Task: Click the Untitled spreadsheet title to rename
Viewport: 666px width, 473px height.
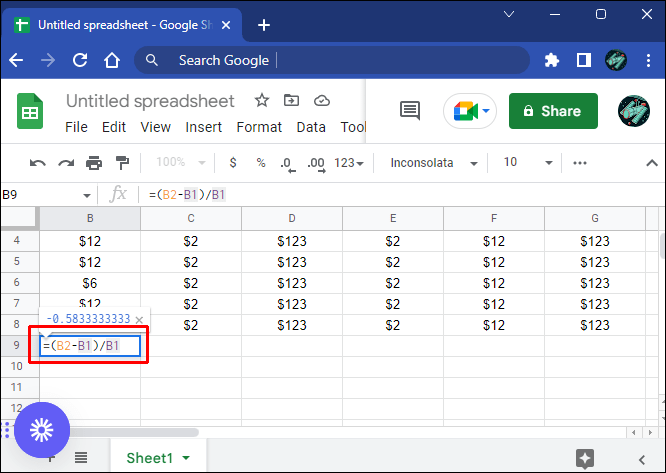Action: pyautogui.click(x=150, y=101)
